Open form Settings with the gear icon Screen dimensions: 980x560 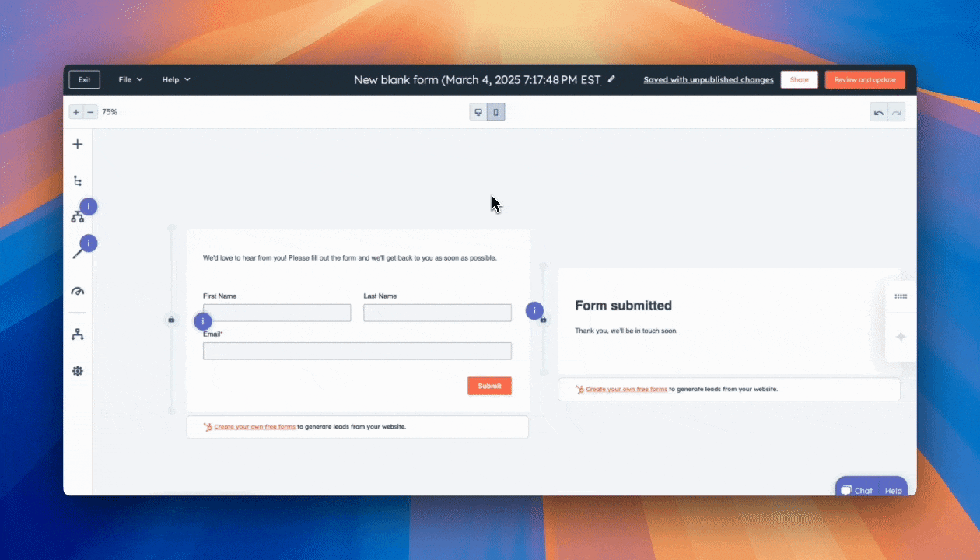coord(77,371)
